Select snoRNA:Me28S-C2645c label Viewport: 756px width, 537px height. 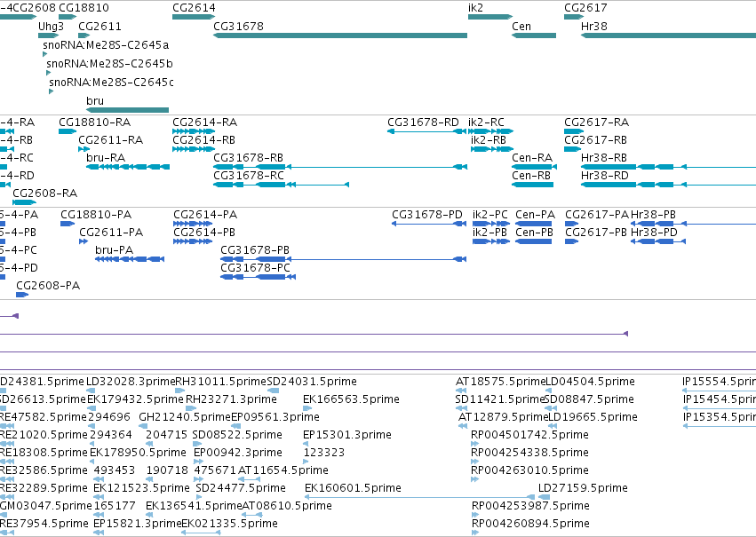[x=111, y=82]
